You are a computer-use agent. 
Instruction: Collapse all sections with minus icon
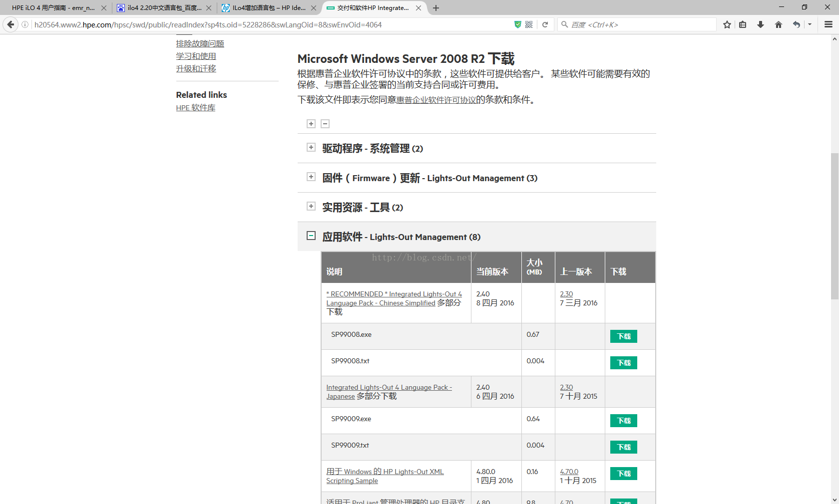click(325, 124)
